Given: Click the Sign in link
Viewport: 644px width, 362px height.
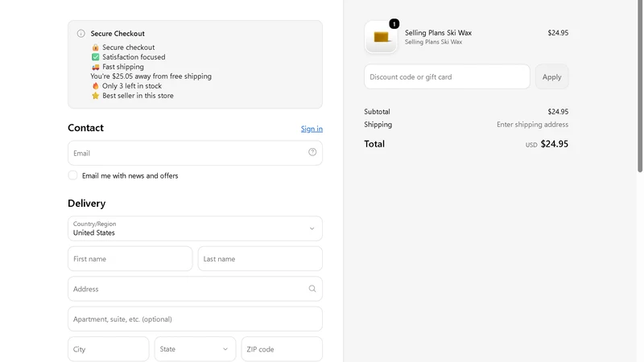Looking at the screenshot, I should pyautogui.click(x=312, y=129).
